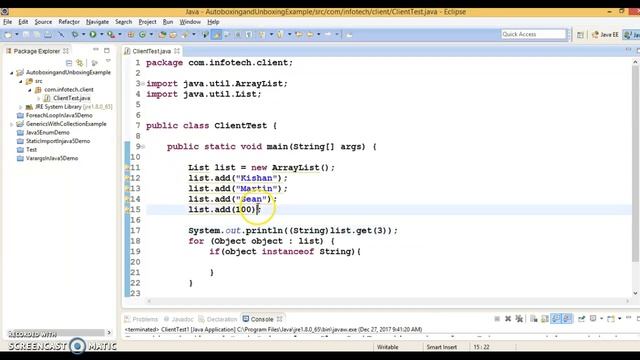
Task: Minimize the Package Explorer panel
Action: (96, 50)
